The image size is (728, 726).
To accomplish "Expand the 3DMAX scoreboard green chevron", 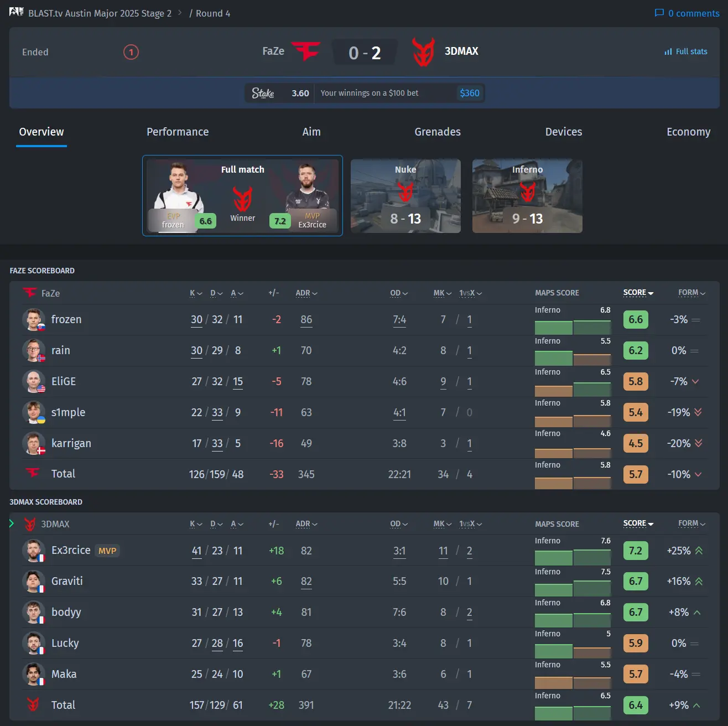I will coord(12,523).
